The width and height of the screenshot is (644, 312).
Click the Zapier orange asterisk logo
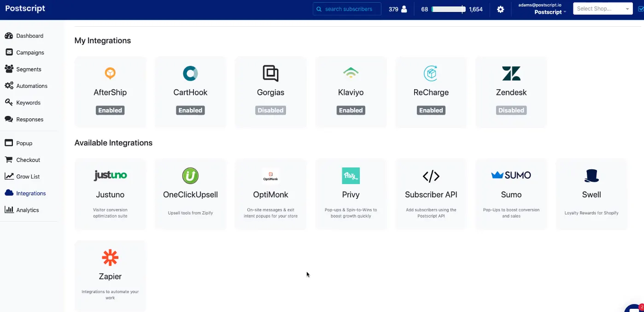pyautogui.click(x=110, y=258)
